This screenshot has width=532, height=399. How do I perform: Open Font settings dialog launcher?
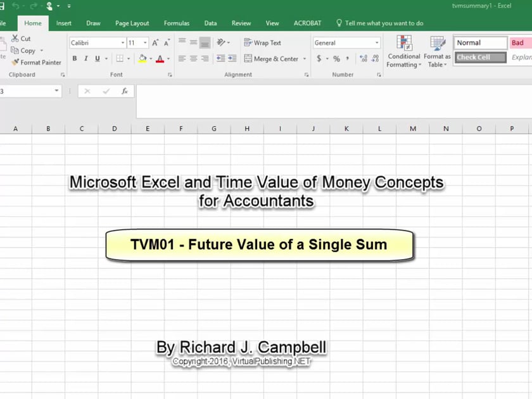click(170, 75)
